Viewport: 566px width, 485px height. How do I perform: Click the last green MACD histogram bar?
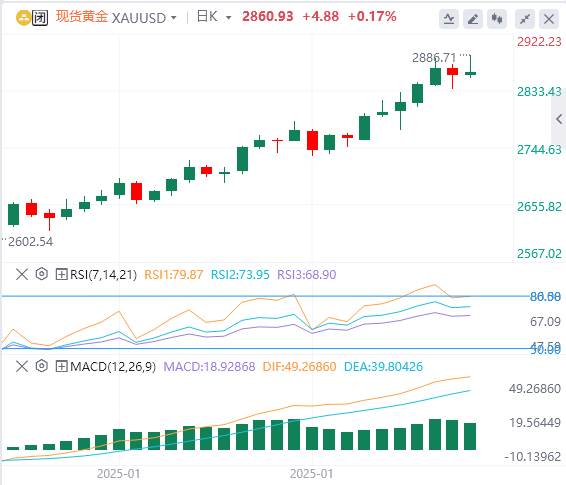(x=470, y=436)
